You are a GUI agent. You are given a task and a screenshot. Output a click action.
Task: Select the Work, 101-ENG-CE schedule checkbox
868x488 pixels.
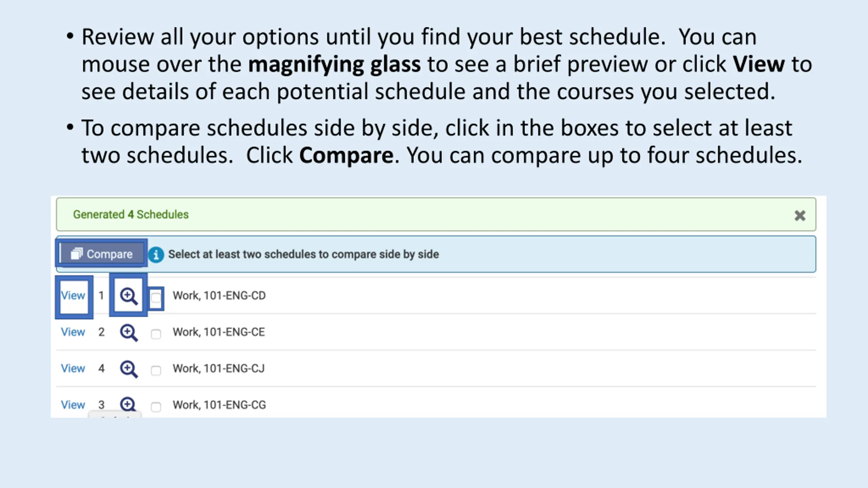tap(156, 334)
